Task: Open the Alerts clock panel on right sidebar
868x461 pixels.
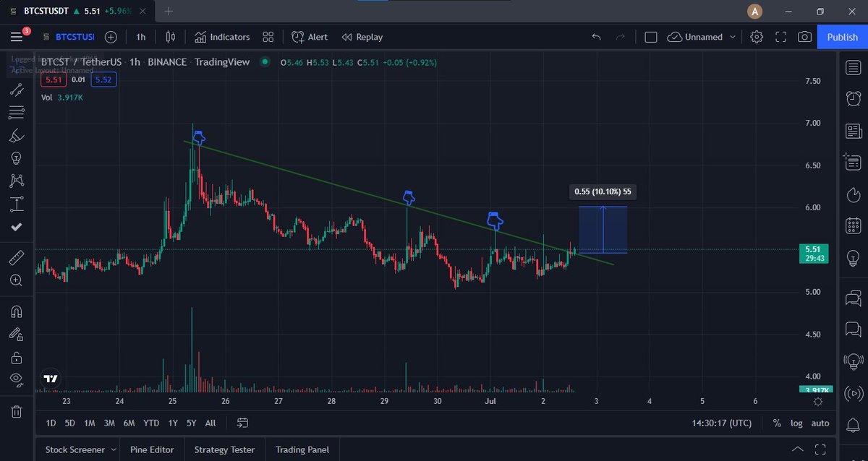Action: [854, 98]
